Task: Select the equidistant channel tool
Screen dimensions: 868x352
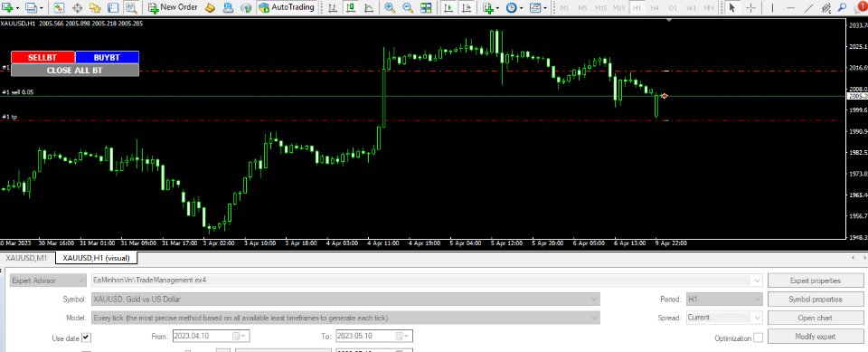Action: click(x=826, y=8)
